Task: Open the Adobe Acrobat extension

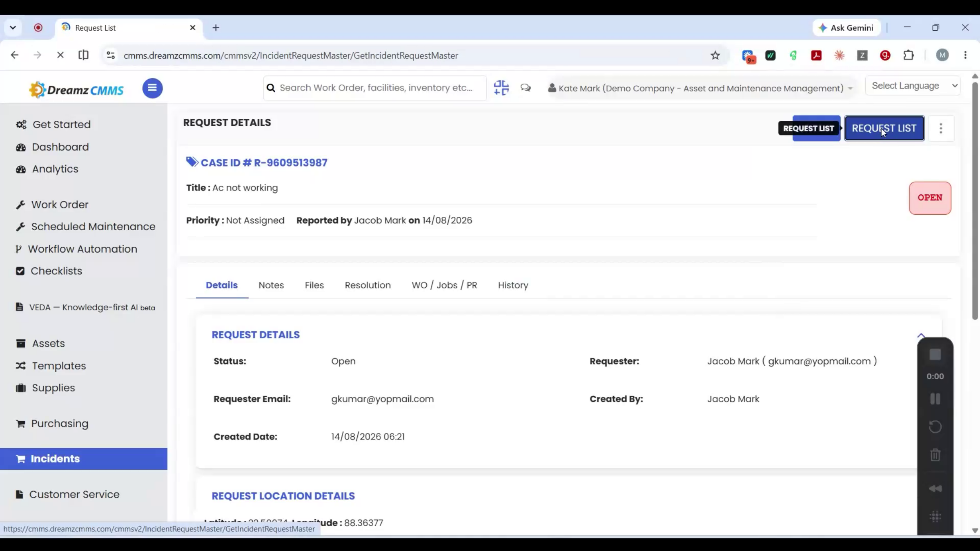Action: (816, 56)
